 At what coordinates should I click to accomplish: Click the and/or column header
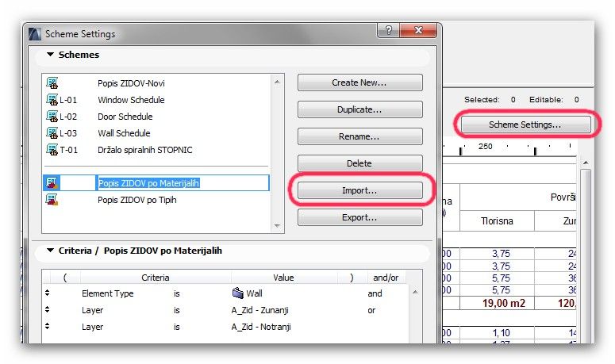(386, 278)
